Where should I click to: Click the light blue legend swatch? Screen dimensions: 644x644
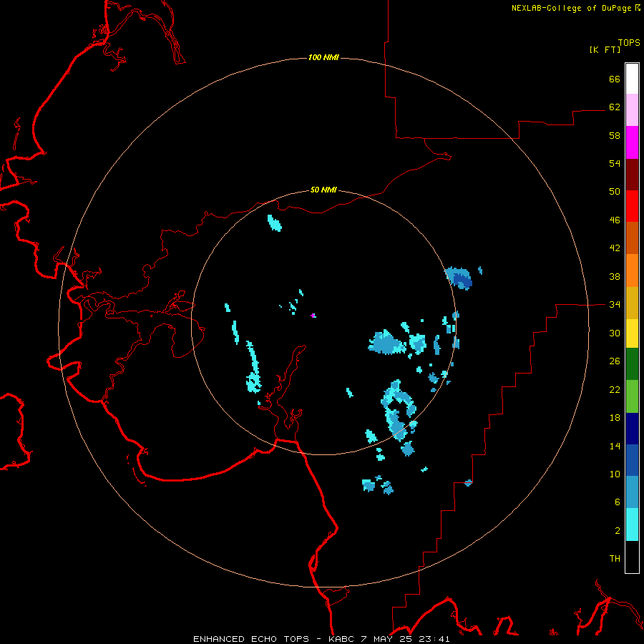632,492
